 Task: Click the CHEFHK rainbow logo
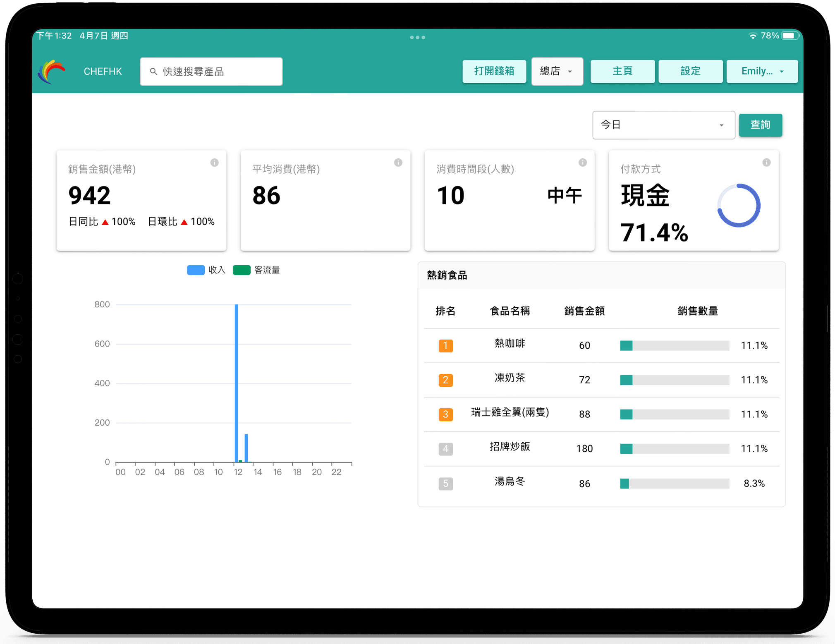pos(52,72)
